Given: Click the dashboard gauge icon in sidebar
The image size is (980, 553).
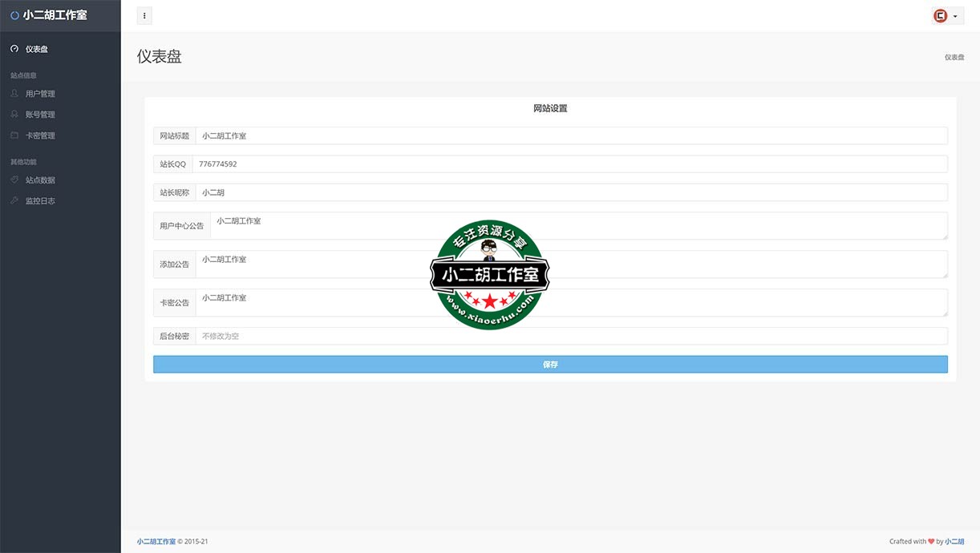Looking at the screenshot, I should click(x=14, y=49).
